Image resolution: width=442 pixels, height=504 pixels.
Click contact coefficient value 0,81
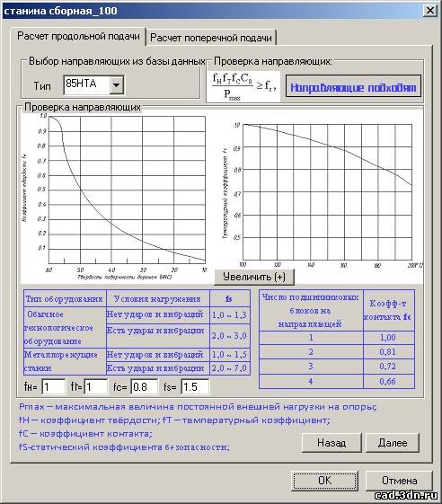(388, 352)
